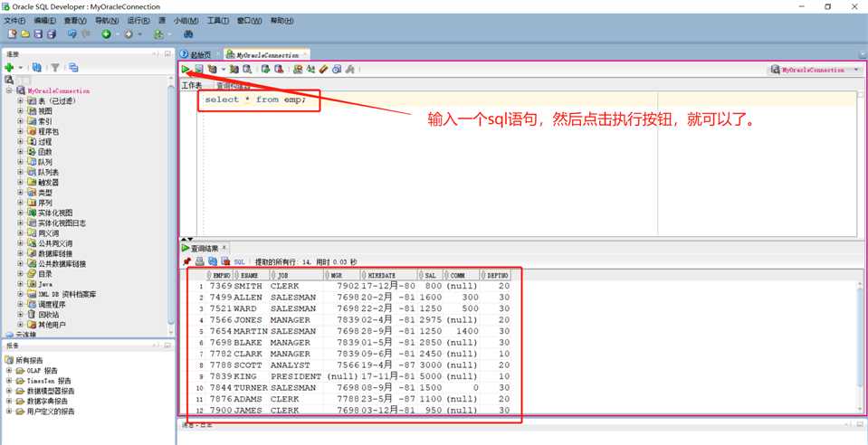The image size is (868, 445).
Task: Click the New file icon in main toolbar
Action: [12, 34]
